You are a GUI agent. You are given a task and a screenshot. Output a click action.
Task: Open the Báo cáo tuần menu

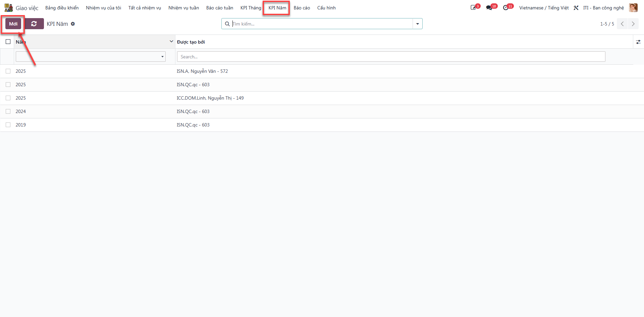point(220,8)
